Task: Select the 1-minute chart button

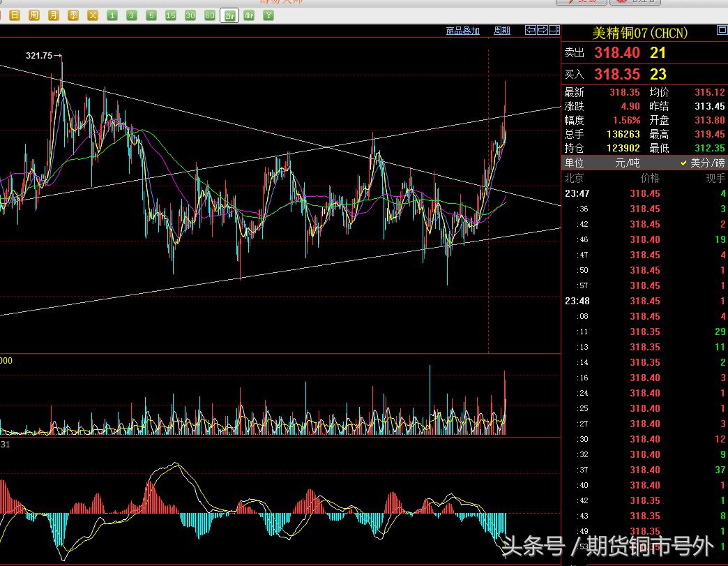Action: click(112, 15)
